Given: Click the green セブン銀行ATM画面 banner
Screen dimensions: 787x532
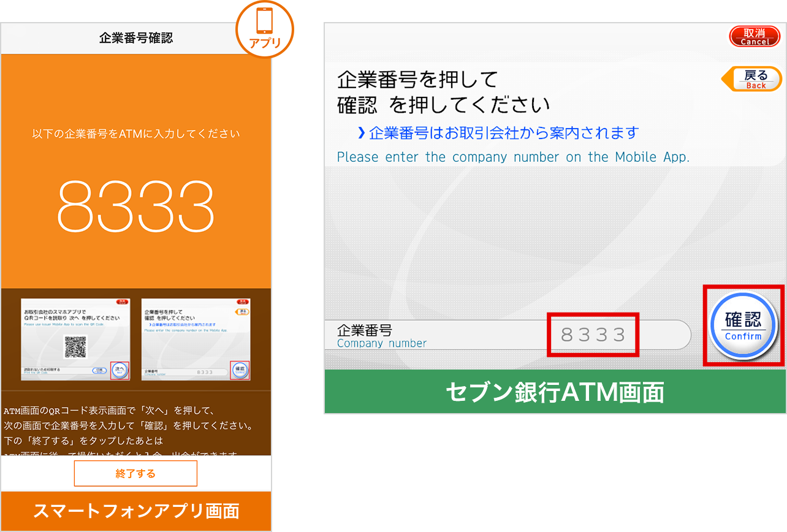Looking at the screenshot, I should point(555,392).
